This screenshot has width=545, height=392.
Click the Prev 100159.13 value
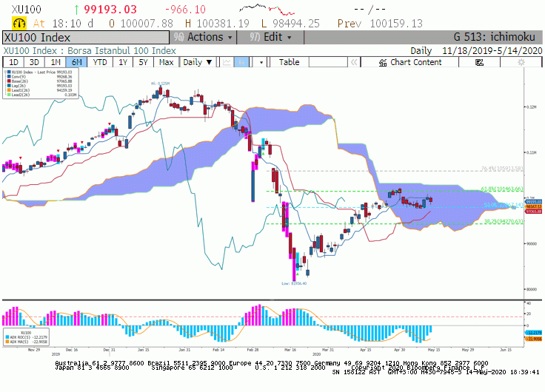coord(396,24)
